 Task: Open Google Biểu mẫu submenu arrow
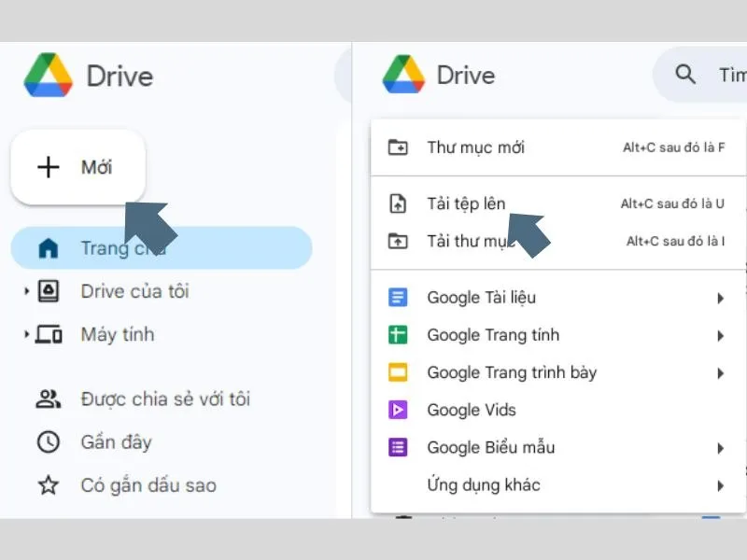(720, 448)
